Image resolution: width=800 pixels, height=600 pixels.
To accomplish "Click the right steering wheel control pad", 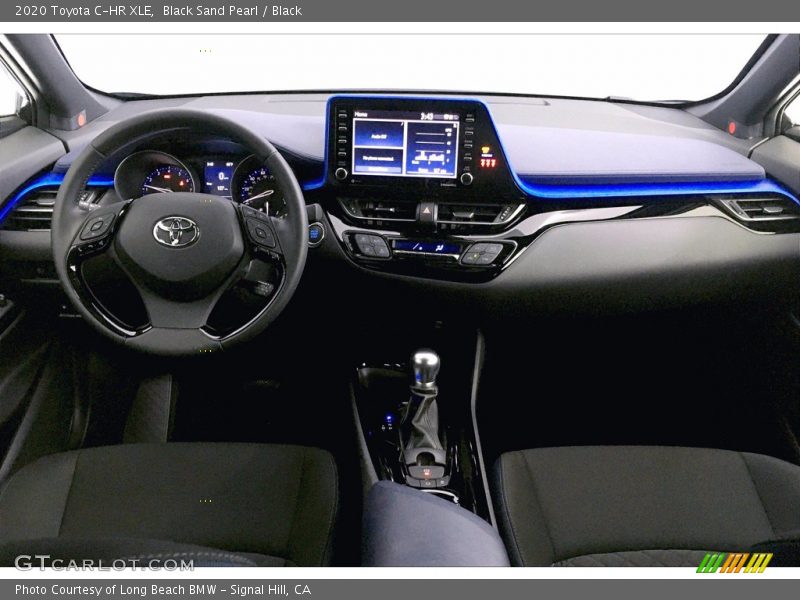I will point(260,232).
